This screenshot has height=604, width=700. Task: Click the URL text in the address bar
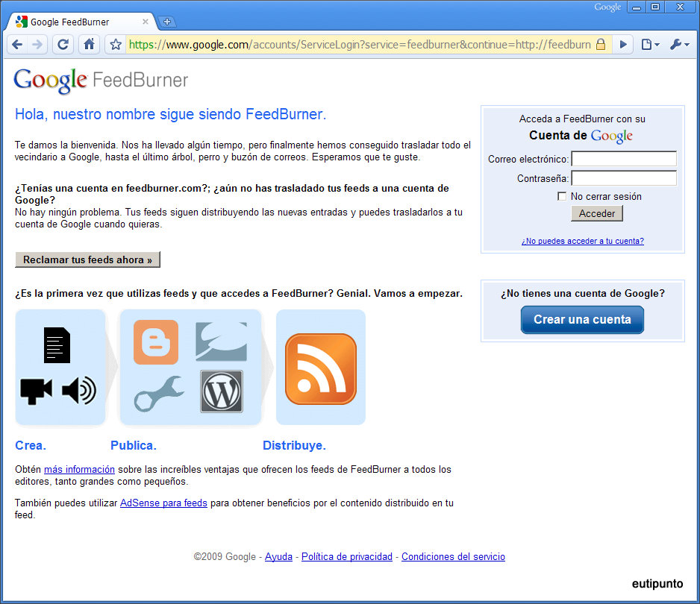point(360,45)
